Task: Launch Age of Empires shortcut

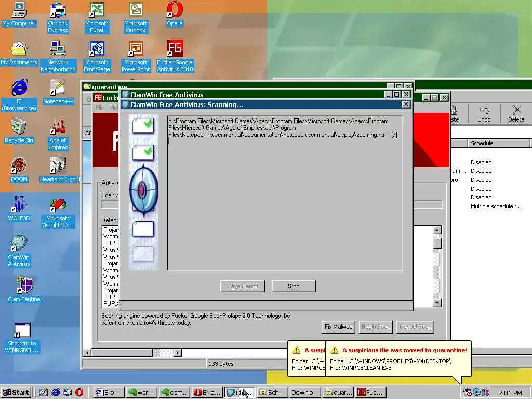Action: (58, 135)
